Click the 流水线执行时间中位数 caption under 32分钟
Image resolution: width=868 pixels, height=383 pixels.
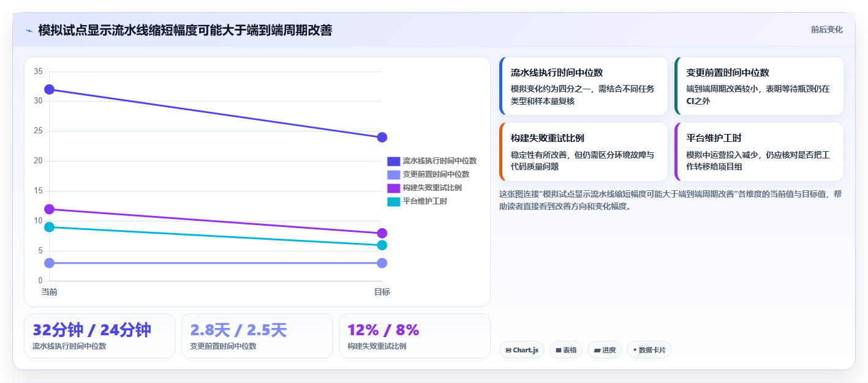tap(69, 346)
